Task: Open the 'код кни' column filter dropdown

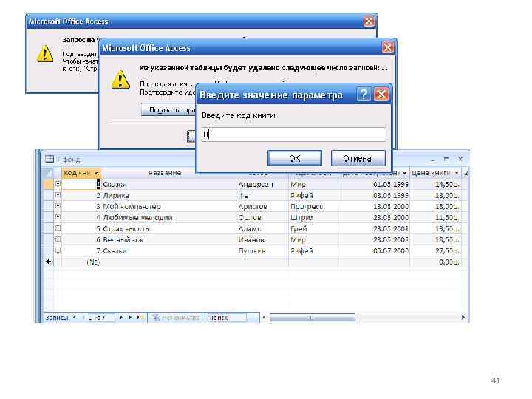Action: [x=96, y=174]
